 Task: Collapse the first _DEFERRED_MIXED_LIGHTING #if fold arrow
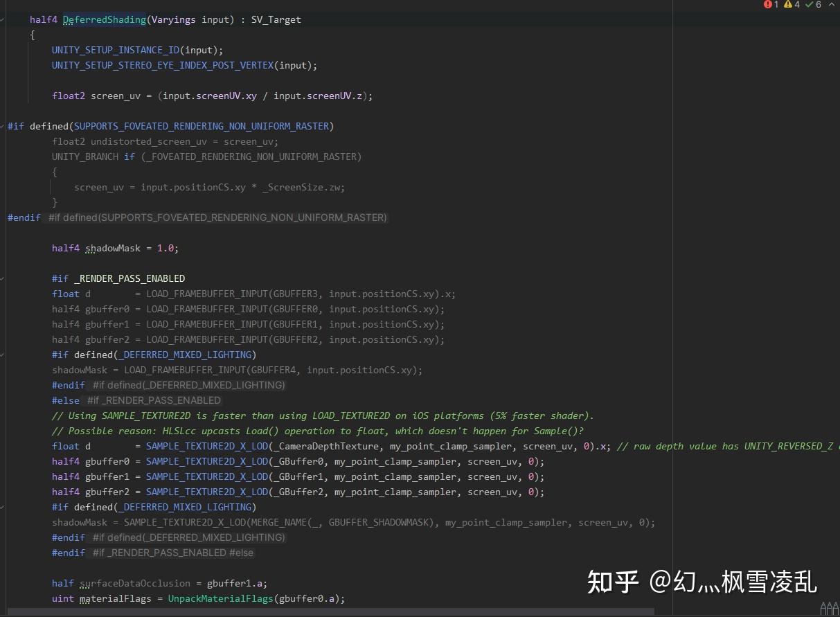(2, 355)
